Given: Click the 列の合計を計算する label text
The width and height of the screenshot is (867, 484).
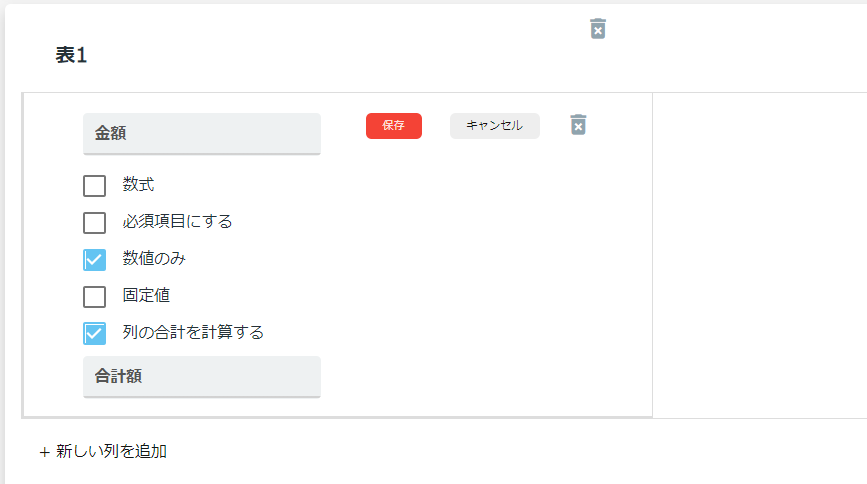Looking at the screenshot, I should [x=193, y=332].
